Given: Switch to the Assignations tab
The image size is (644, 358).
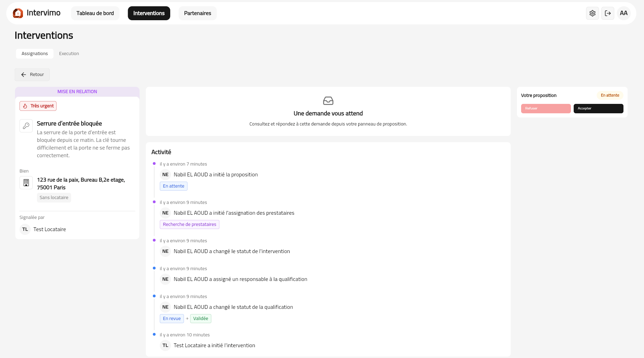Looking at the screenshot, I should pos(35,54).
